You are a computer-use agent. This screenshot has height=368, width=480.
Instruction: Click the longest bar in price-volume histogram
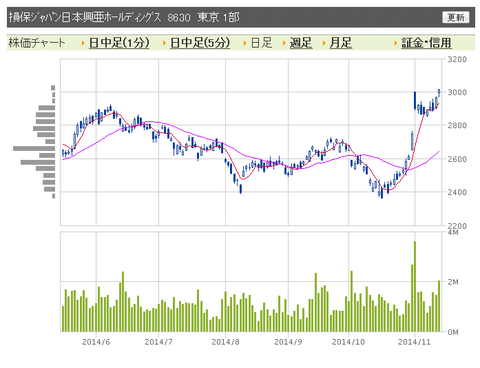pyautogui.click(x=34, y=148)
